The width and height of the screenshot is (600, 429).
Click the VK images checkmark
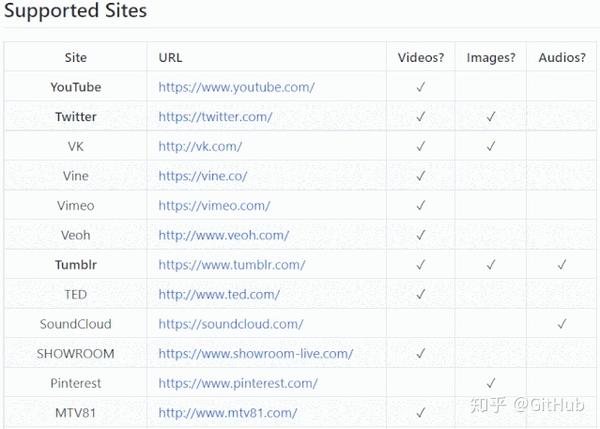pyautogui.click(x=491, y=146)
